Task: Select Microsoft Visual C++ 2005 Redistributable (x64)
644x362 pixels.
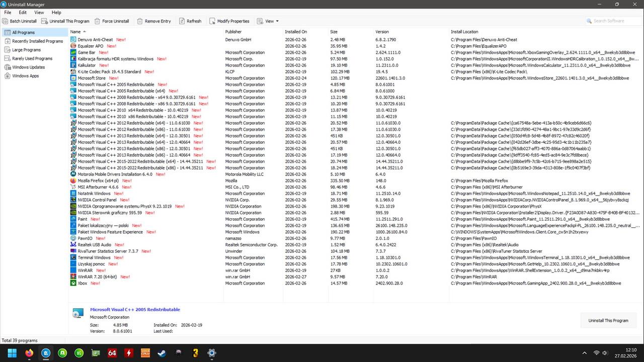Action: pyautogui.click(x=356, y=91)
